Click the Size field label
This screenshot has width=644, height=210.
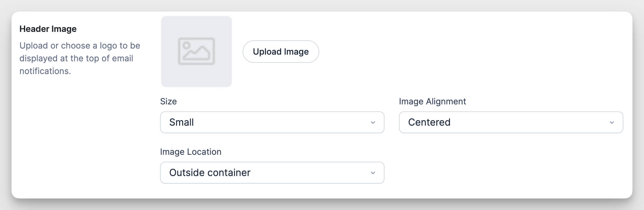[168, 102]
